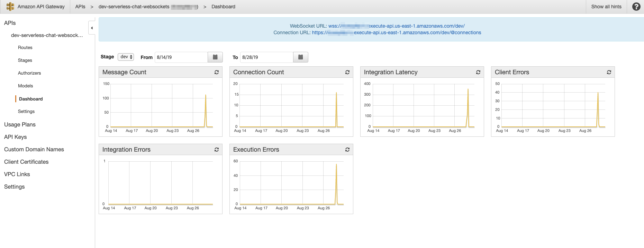644x248 pixels.
Task: Click the Show all hints button
Action: (606, 7)
